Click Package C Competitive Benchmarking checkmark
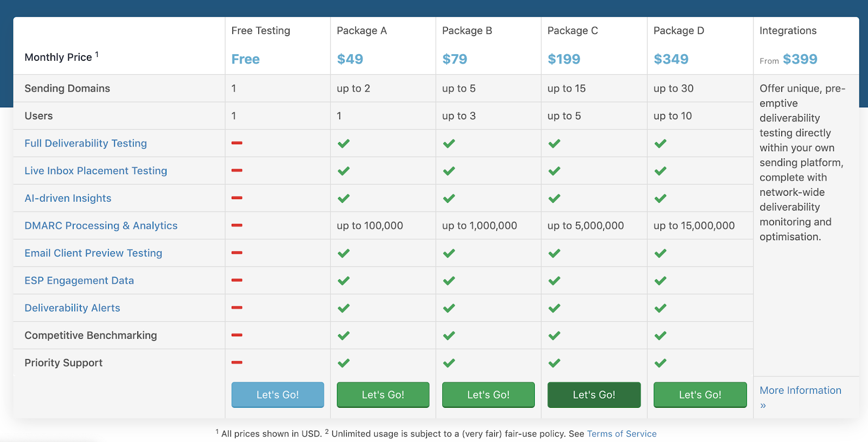Image resolution: width=868 pixels, height=442 pixels. [554, 336]
